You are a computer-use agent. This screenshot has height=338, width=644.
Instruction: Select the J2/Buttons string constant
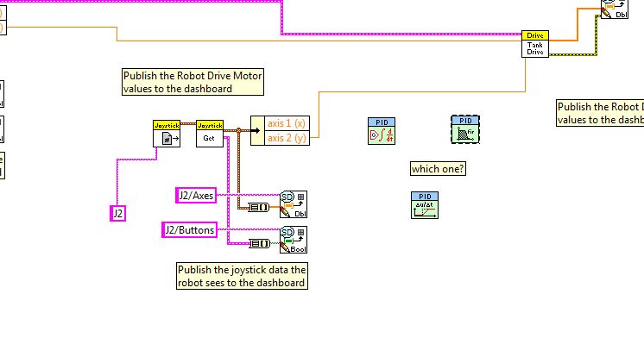pos(189,229)
